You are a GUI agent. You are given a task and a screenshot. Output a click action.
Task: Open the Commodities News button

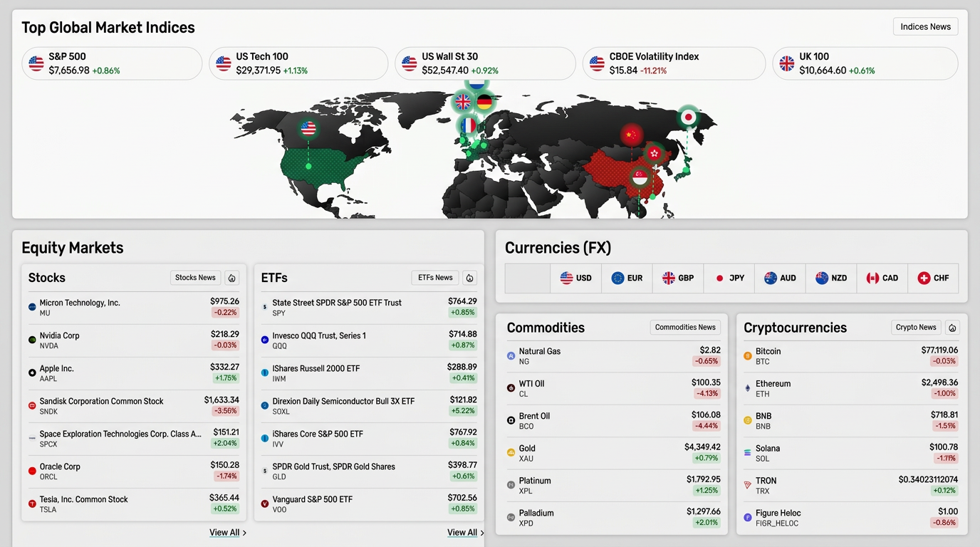tap(685, 328)
